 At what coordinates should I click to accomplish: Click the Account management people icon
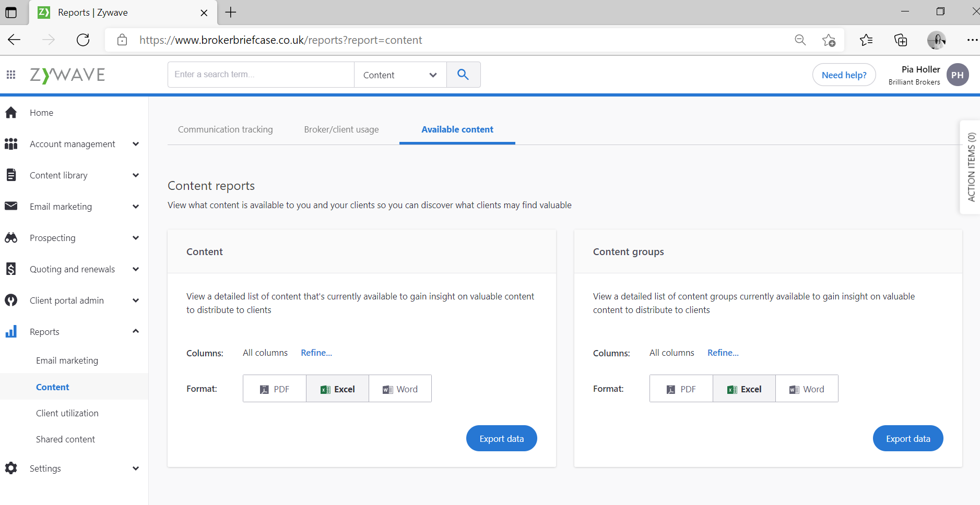(11, 143)
